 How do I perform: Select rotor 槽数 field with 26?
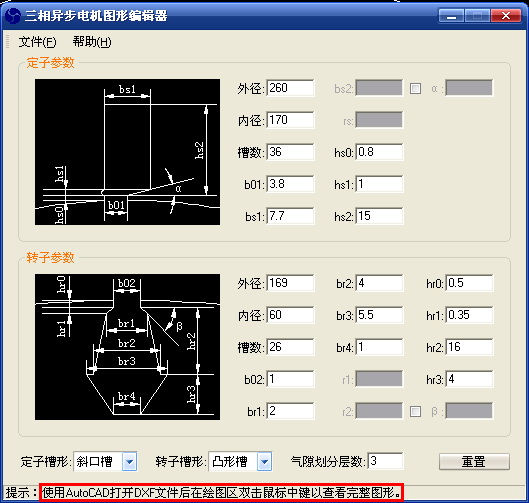(290, 347)
